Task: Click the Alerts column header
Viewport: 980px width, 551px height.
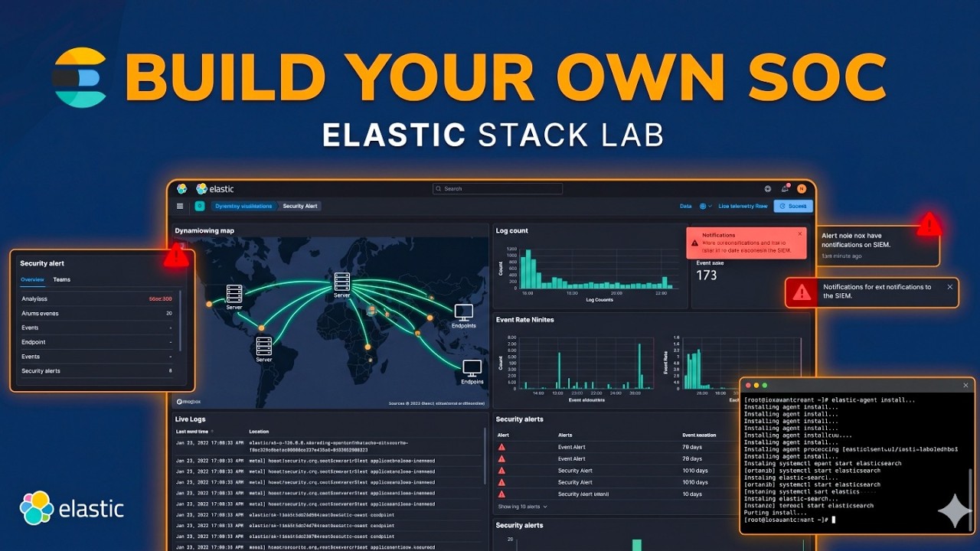Action: click(565, 435)
